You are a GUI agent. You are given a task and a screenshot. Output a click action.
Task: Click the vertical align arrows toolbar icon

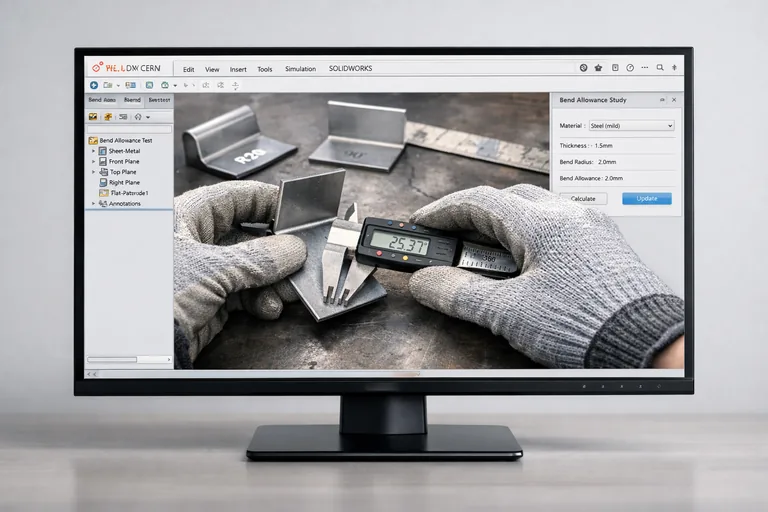[x=236, y=86]
